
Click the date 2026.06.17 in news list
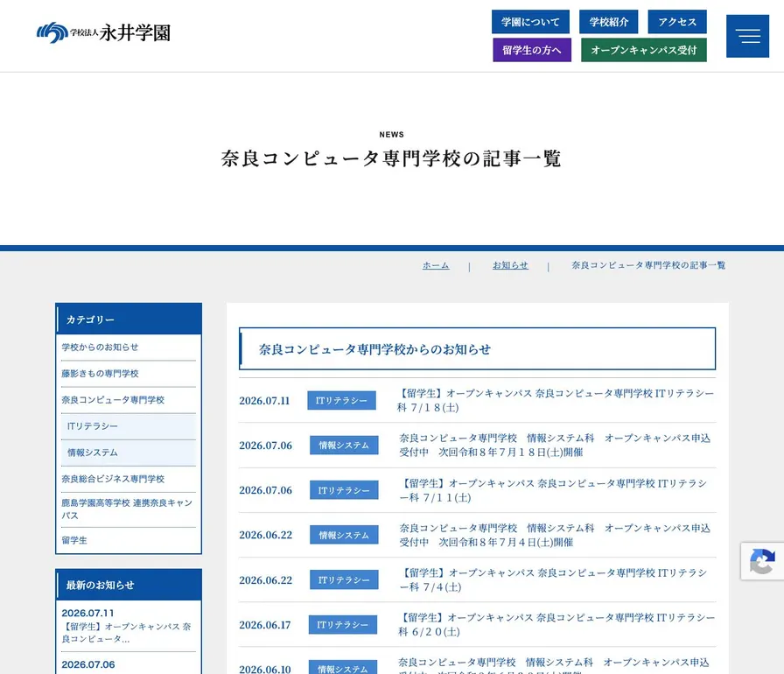[265, 625]
